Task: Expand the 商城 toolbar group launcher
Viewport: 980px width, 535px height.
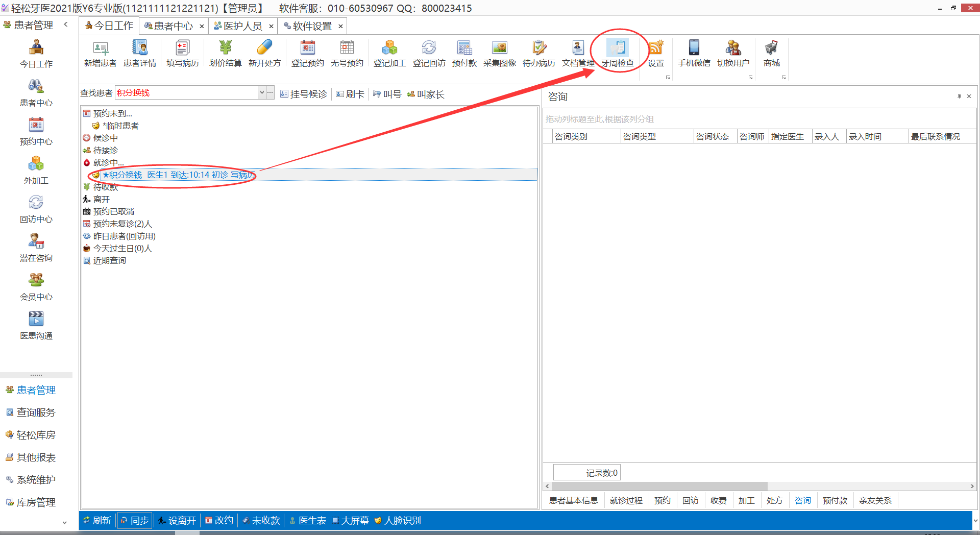Action: (x=783, y=78)
